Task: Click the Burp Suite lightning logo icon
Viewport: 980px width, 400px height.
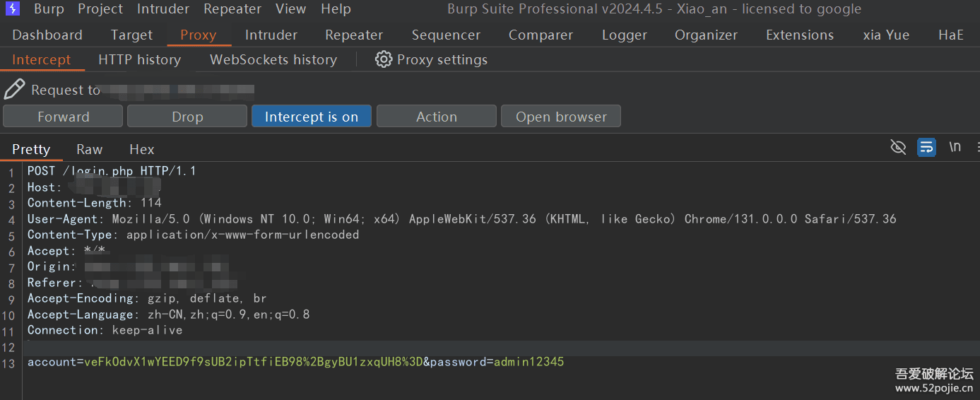Action: tap(13, 9)
